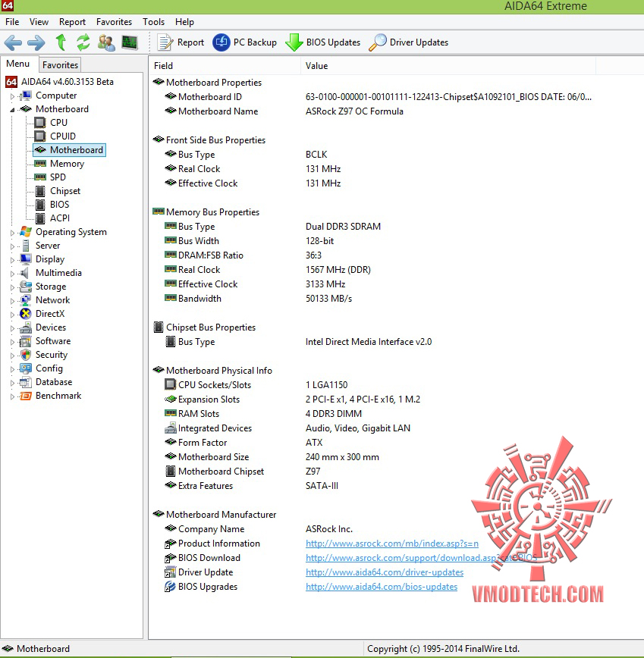644x658 pixels.
Task: Click the Display monitor icon
Action: 26,259
